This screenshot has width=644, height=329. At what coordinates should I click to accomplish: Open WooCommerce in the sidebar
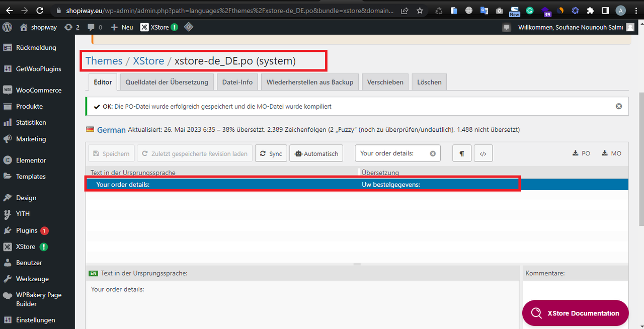pos(37,90)
